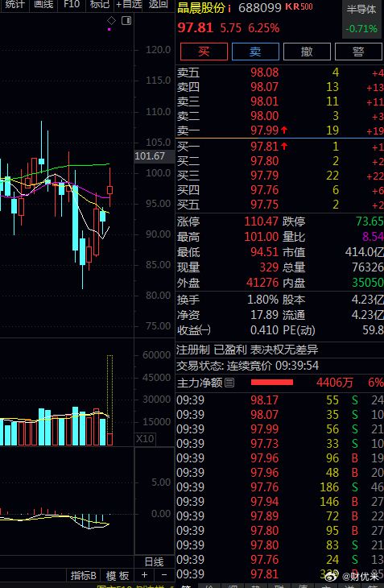This screenshot has width=384, height=588.
Task: Click 内盘 value 35050
Action: [368, 283]
